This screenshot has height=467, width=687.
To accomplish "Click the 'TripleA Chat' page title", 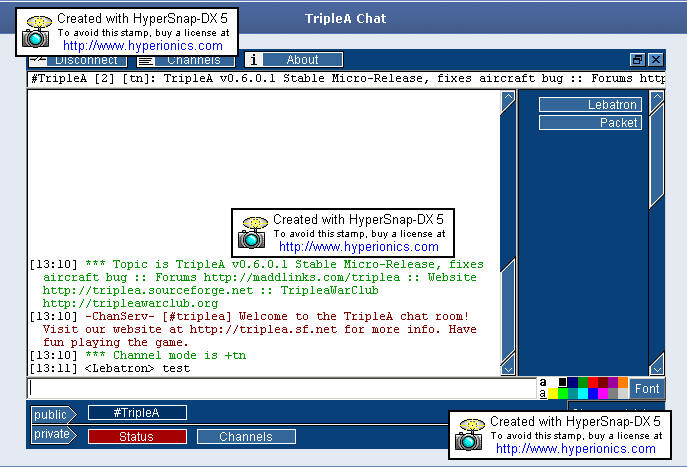I will (x=345, y=18).
